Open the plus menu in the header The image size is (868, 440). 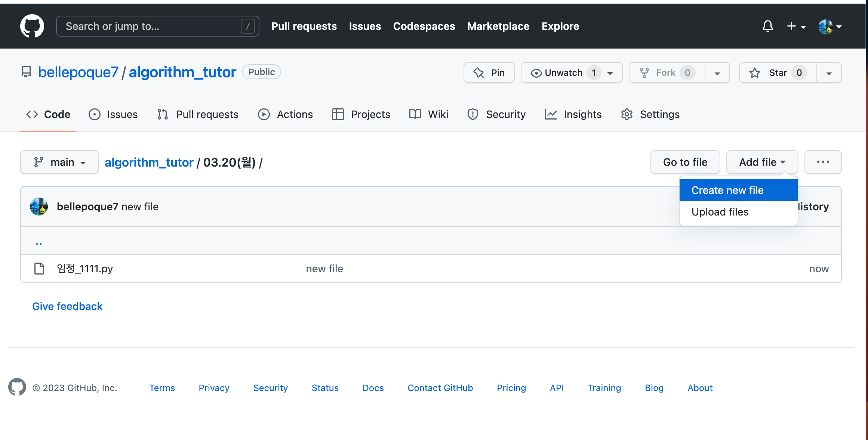796,26
